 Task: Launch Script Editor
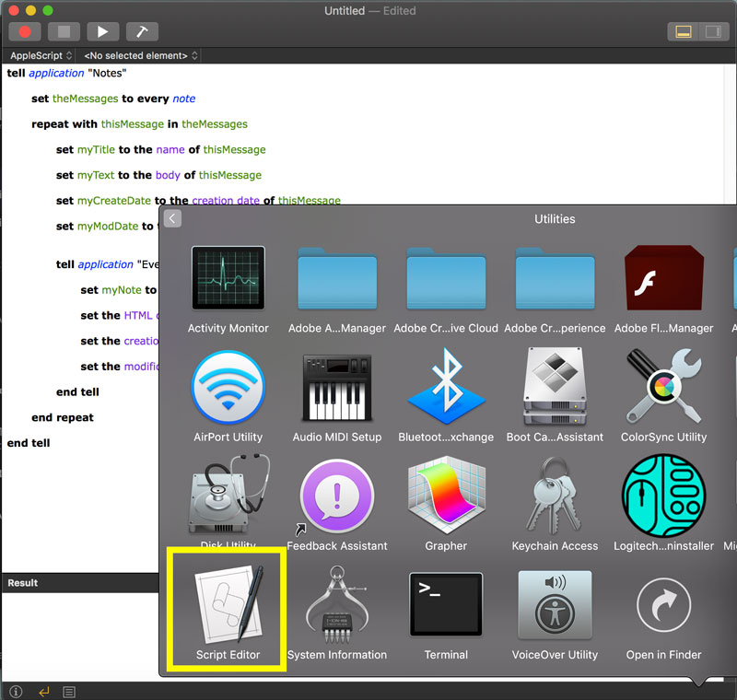coord(228,611)
